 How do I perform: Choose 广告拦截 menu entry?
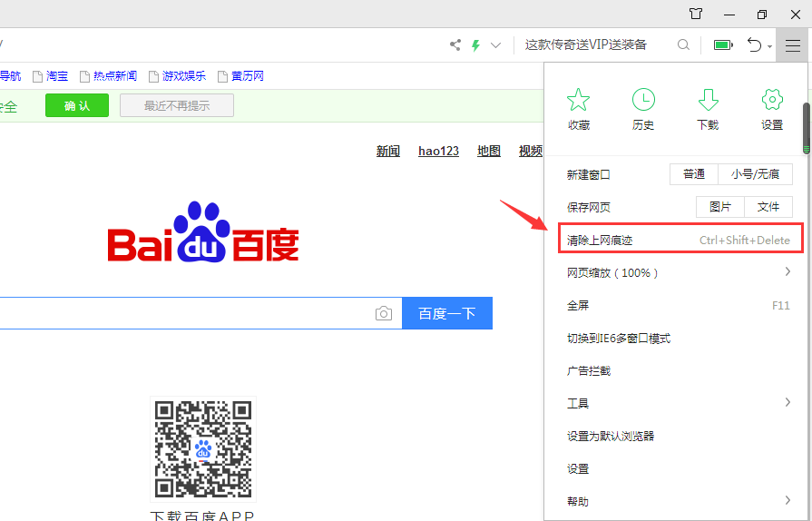pyautogui.click(x=589, y=370)
